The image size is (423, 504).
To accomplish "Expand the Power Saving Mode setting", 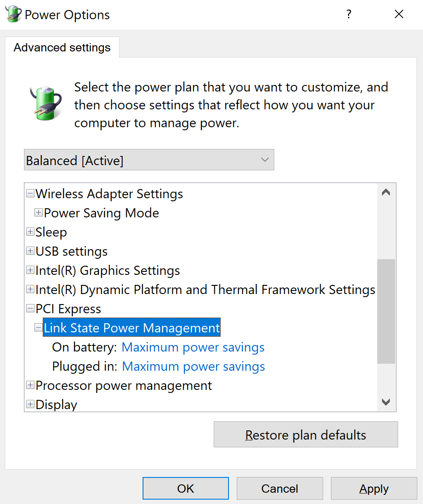I will [38, 213].
